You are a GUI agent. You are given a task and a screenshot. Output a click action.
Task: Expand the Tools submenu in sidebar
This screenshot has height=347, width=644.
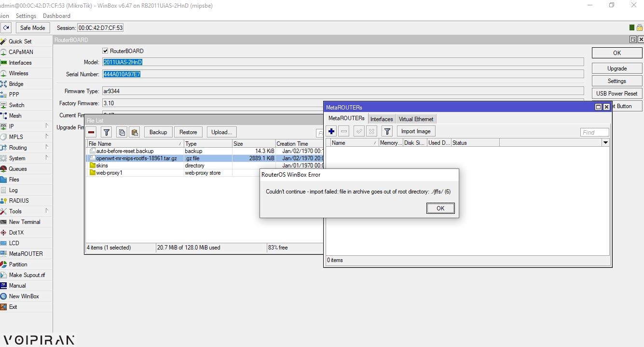(x=47, y=211)
